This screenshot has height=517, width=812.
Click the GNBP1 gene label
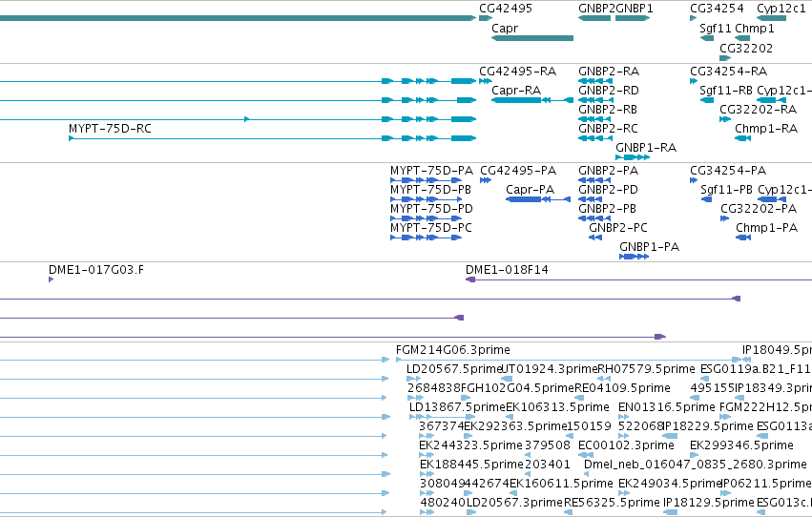point(635,9)
